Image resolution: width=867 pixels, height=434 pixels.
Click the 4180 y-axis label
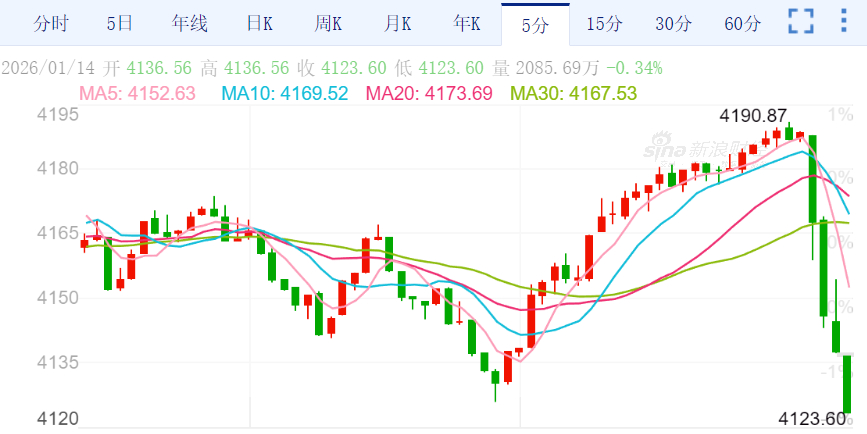[58, 169]
